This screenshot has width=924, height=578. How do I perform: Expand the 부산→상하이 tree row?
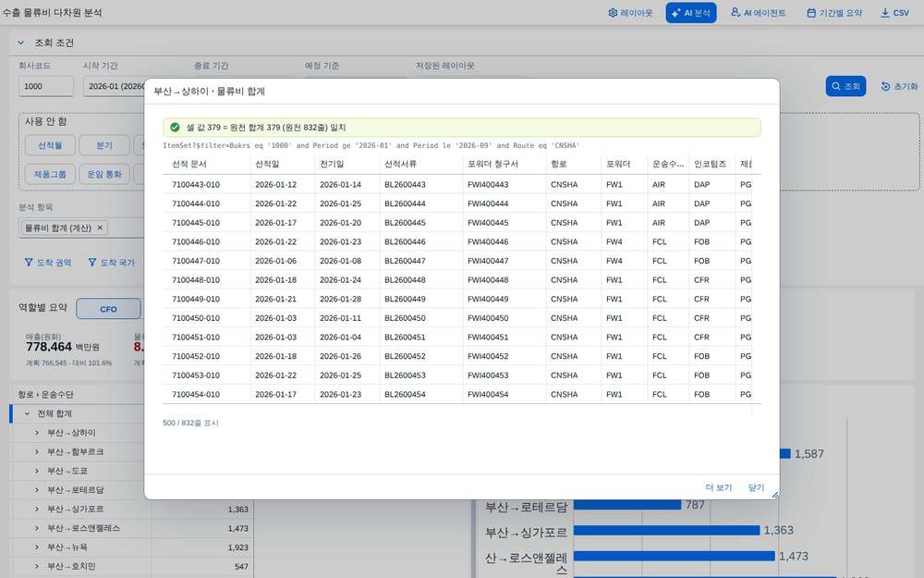coord(37,432)
